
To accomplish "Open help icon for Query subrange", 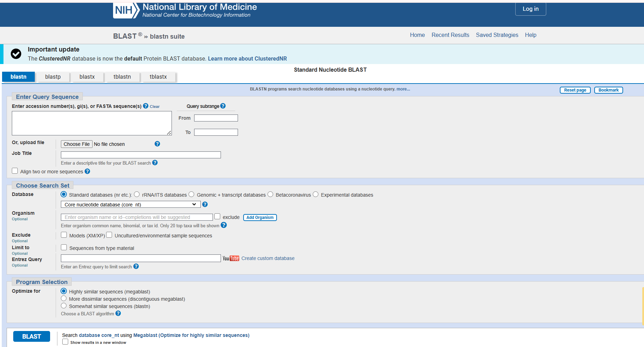I will 223,106.
